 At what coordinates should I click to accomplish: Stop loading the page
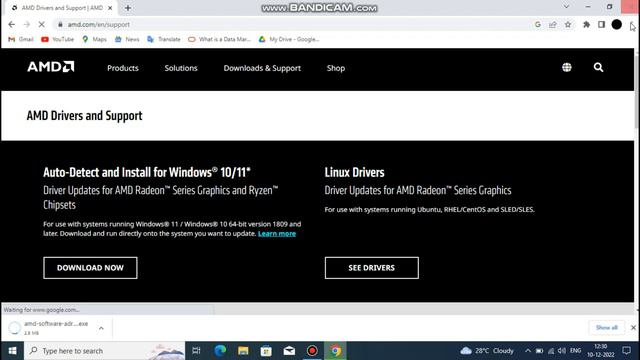coord(42,24)
